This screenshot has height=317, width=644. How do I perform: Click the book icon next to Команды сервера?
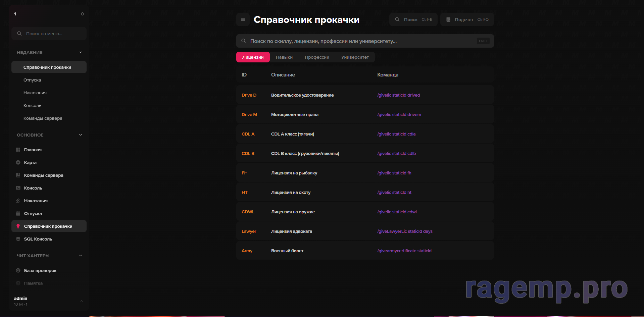(18, 175)
